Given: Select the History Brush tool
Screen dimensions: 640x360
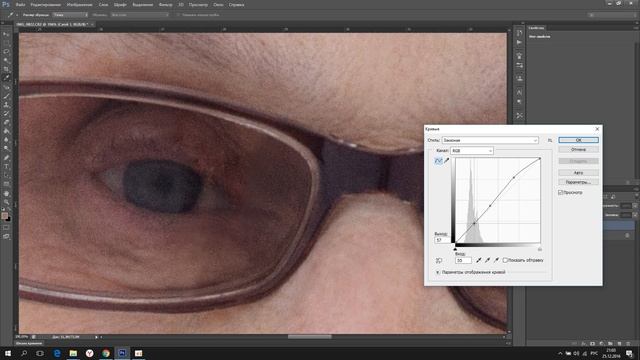Looking at the screenshot, I should pyautogui.click(x=6, y=113).
